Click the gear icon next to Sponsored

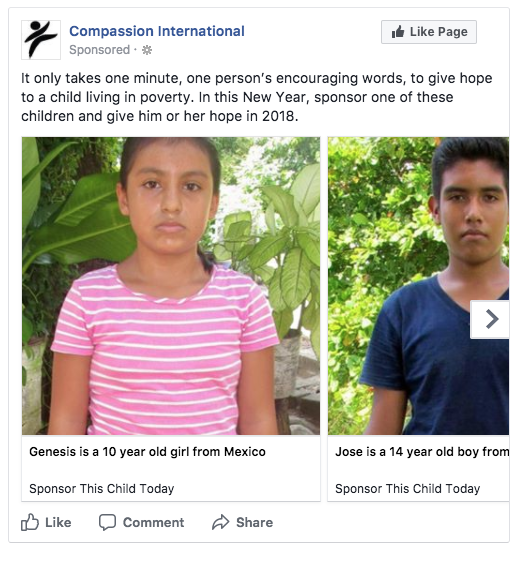tap(147, 50)
